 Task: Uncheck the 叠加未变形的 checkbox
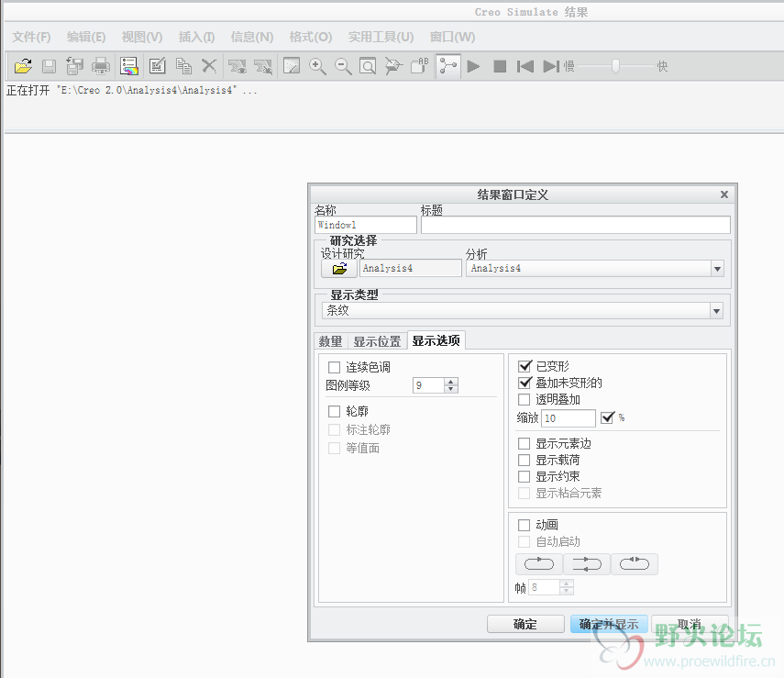coord(525,383)
